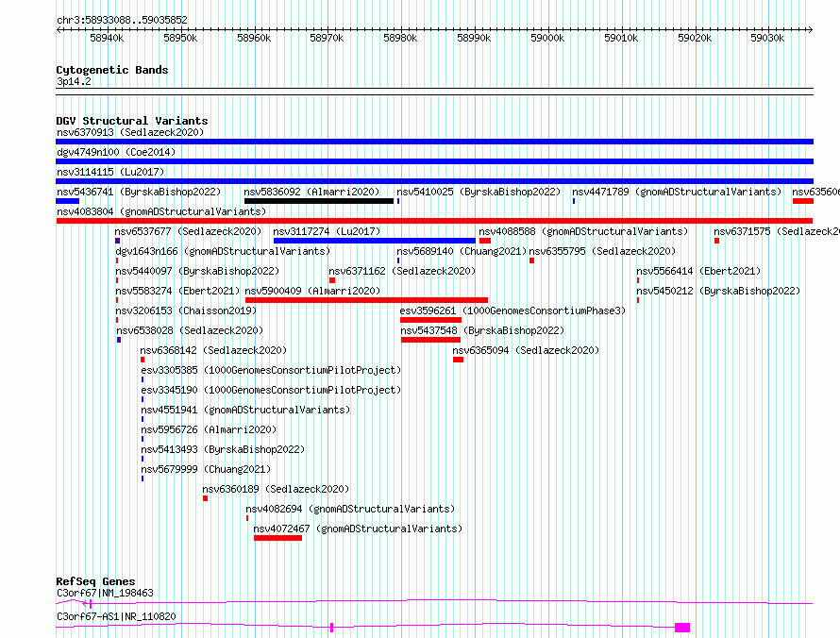This screenshot has height=638, width=840.
Task: Select the dgv4749n100 (Coe2014) variant label
Action: coord(116,152)
